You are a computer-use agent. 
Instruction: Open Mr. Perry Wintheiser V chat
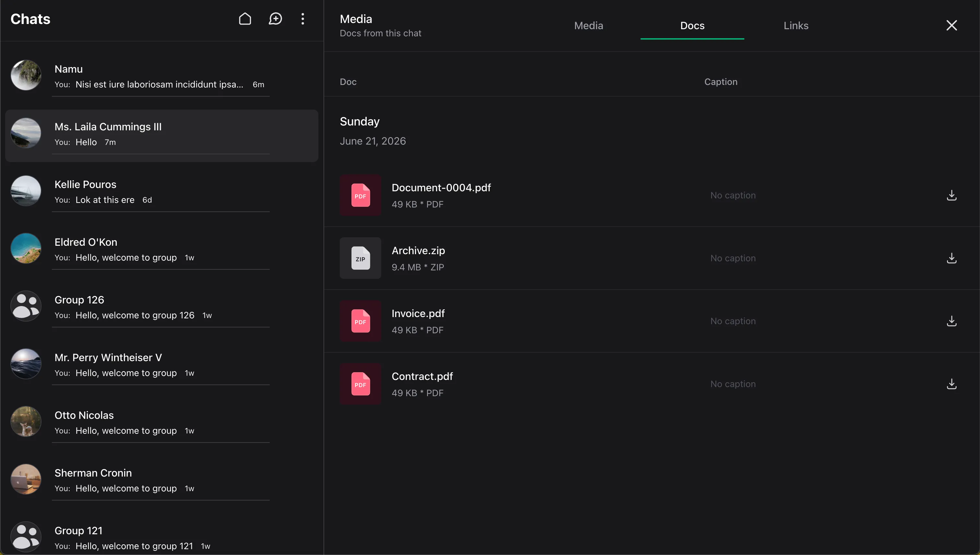[162, 367]
